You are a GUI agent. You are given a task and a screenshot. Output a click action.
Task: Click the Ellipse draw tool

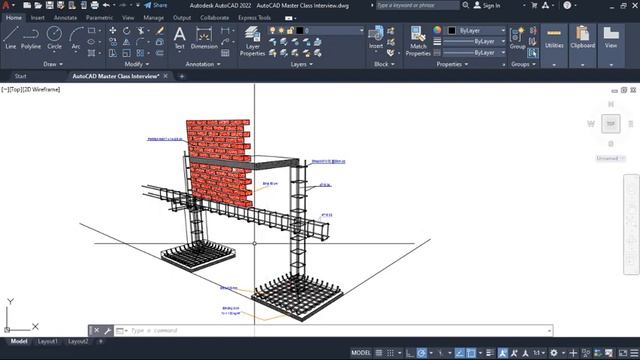tap(91, 42)
